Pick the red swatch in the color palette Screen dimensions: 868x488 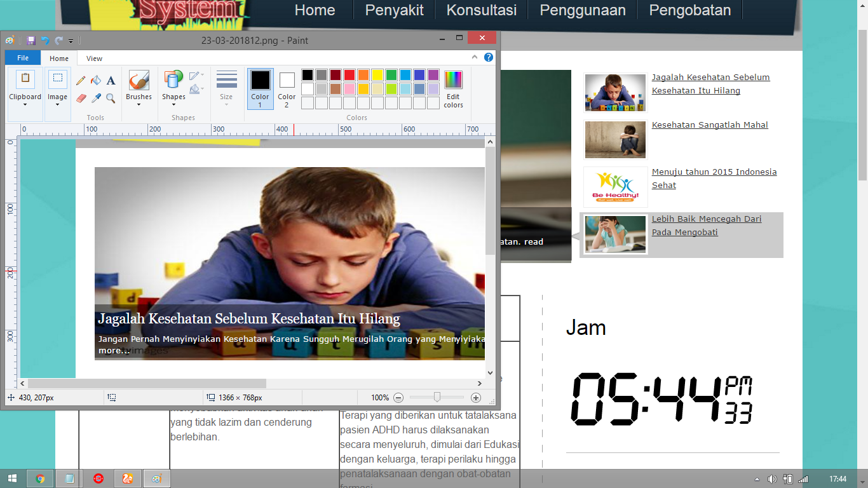[349, 75]
